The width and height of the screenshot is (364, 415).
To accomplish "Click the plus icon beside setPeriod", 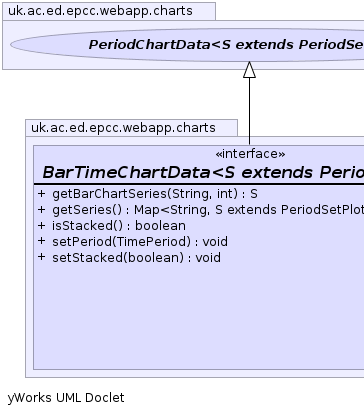I will coord(41,241).
